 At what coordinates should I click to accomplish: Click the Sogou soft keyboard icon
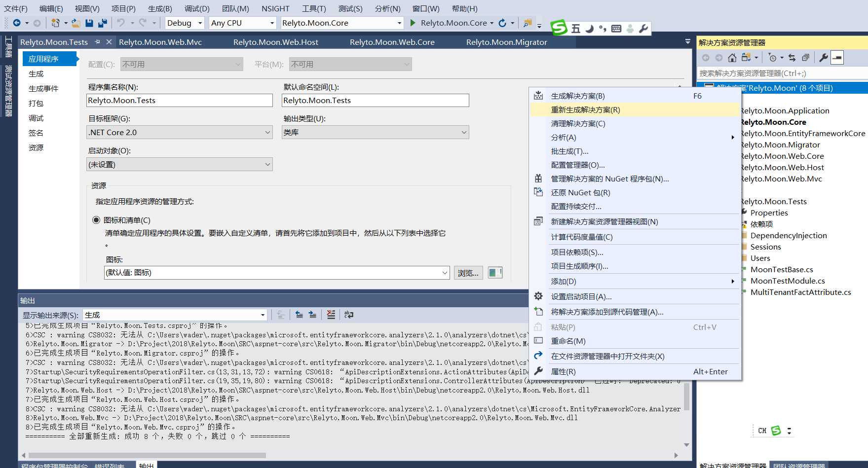[x=616, y=29]
